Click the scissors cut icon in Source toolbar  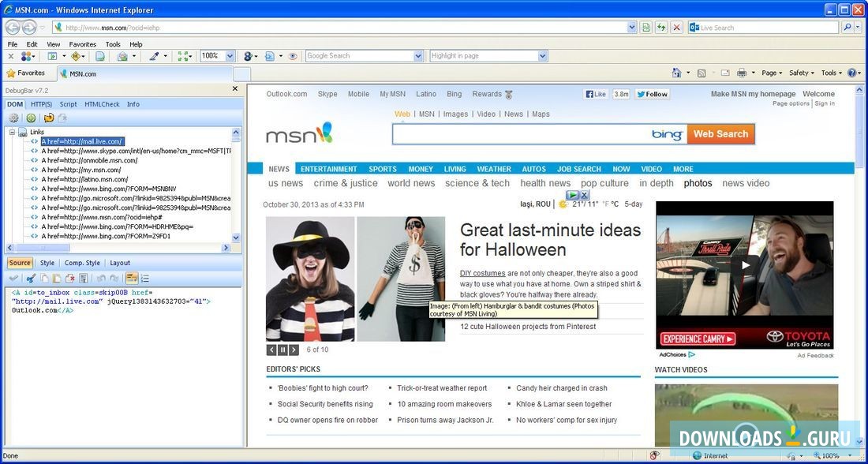pyautogui.click(x=31, y=279)
